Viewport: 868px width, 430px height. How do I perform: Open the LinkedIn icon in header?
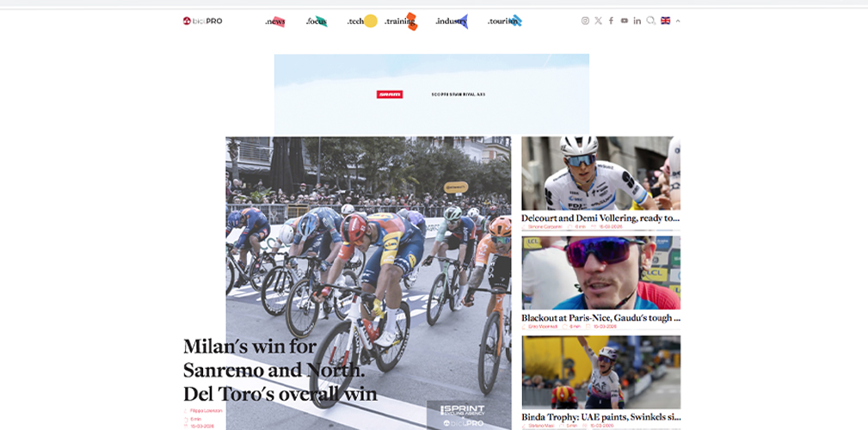point(637,21)
